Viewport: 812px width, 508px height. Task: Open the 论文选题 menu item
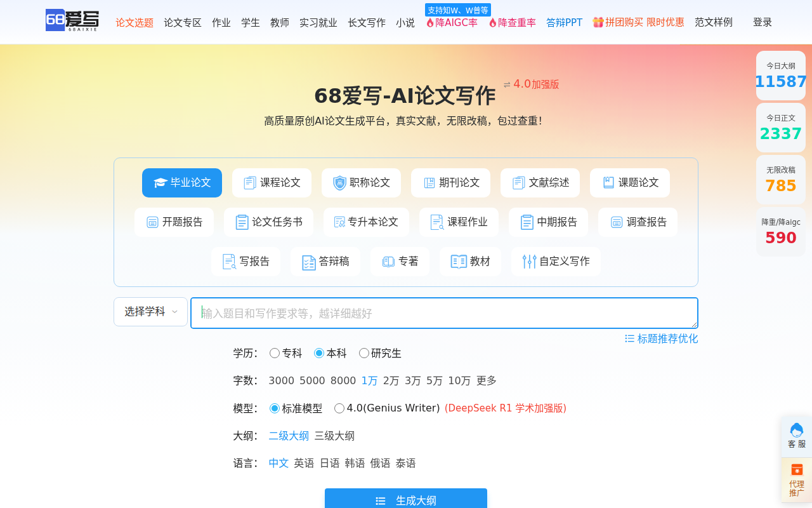tap(134, 22)
